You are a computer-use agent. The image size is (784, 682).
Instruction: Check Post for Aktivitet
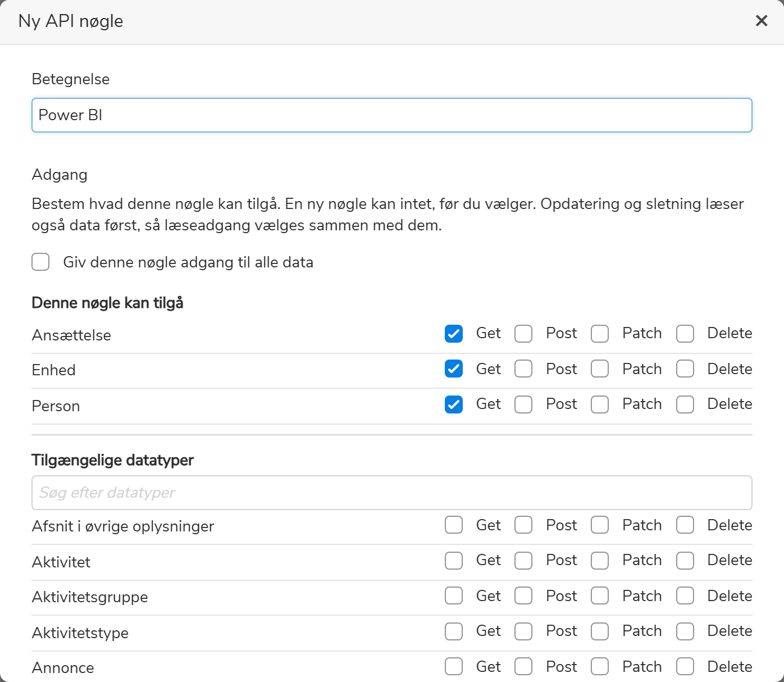click(523, 561)
